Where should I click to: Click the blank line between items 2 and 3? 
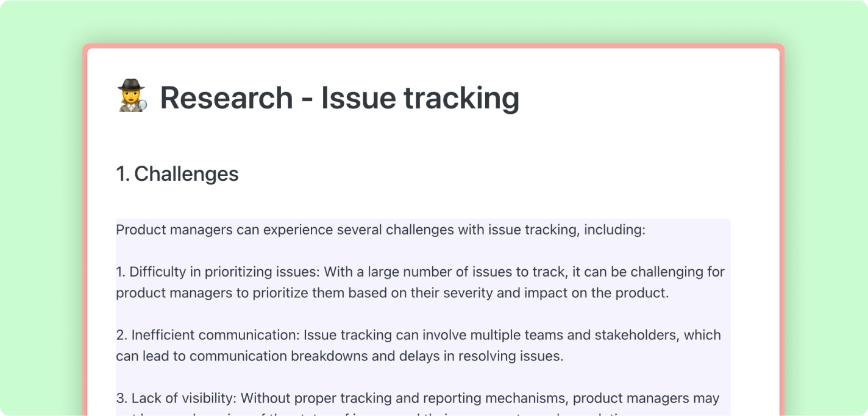tap(366, 377)
